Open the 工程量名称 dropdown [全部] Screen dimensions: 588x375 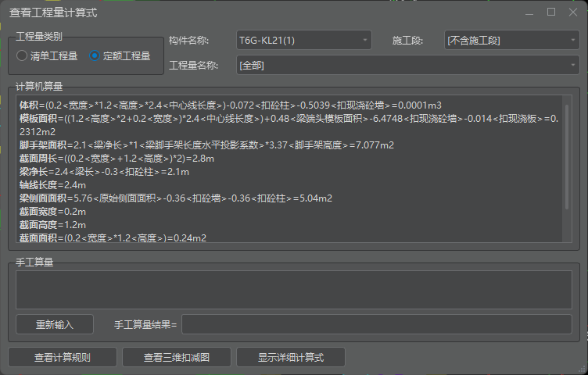click(408, 65)
